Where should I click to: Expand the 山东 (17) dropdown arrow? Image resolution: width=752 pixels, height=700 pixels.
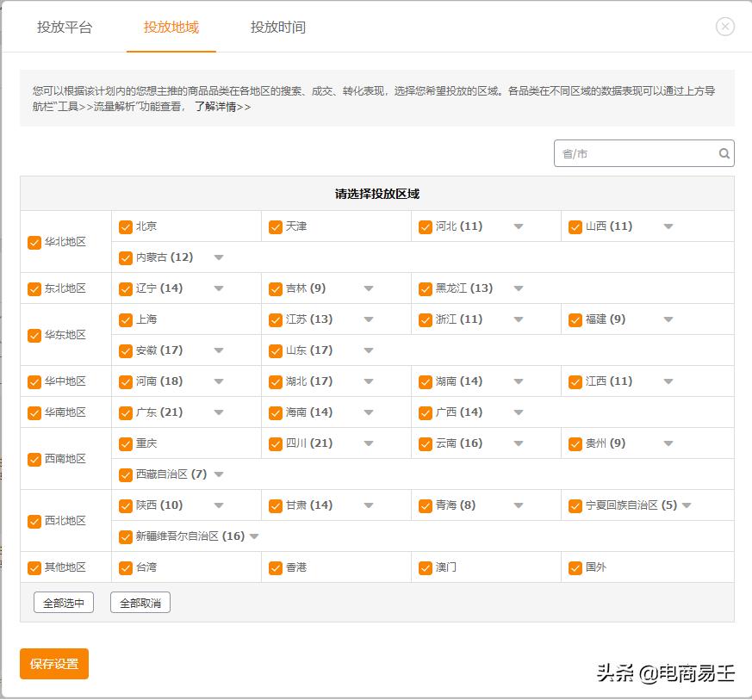369,350
